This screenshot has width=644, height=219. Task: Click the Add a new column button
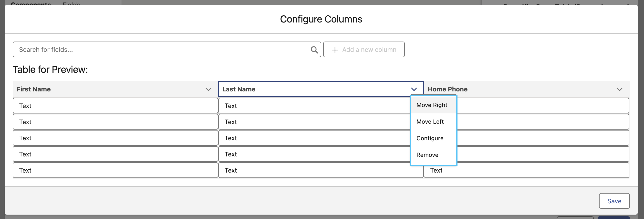[364, 50]
